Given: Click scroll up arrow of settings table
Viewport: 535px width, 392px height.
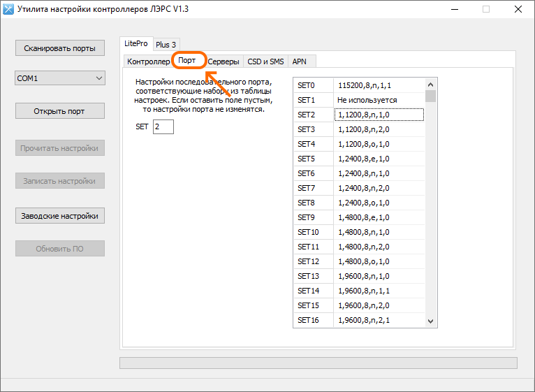Looking at the screenshot, I should coord(431,85).
